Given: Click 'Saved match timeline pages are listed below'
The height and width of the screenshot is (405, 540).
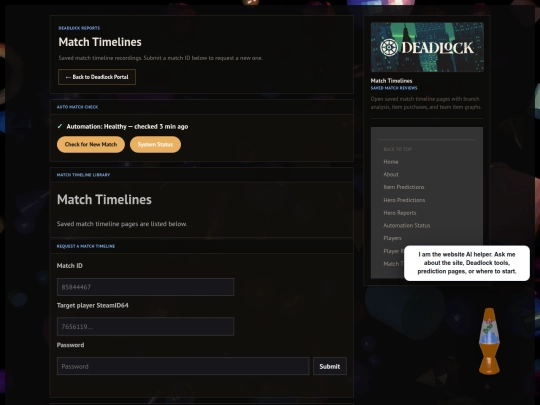Looking at the screenshot, I should 122,224.
